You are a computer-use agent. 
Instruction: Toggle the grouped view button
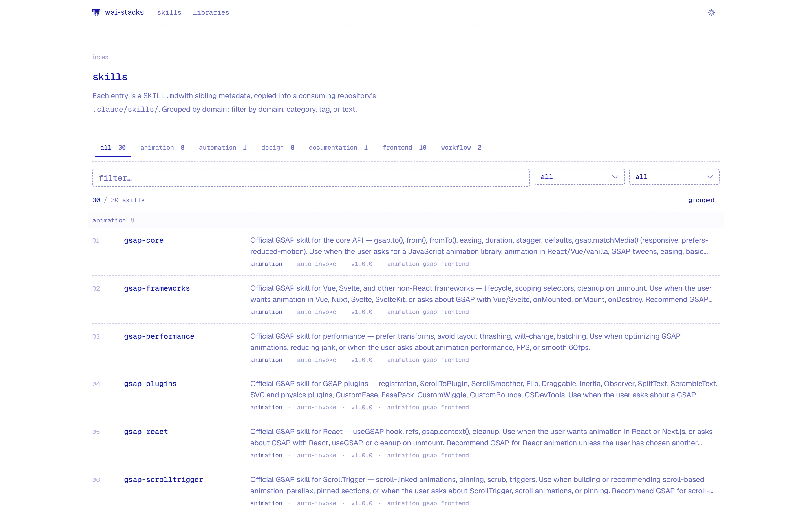701,200
